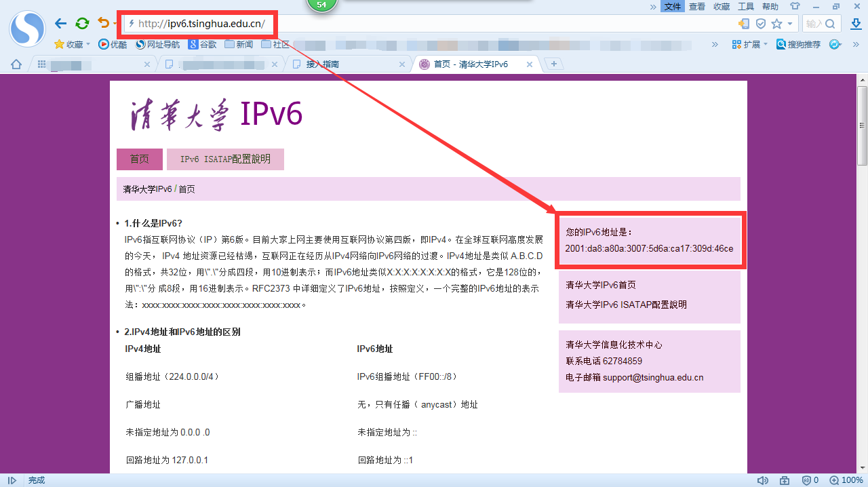
Task: Click the lightning speed-mode icon in address bar
Action: tap(132, 24)
